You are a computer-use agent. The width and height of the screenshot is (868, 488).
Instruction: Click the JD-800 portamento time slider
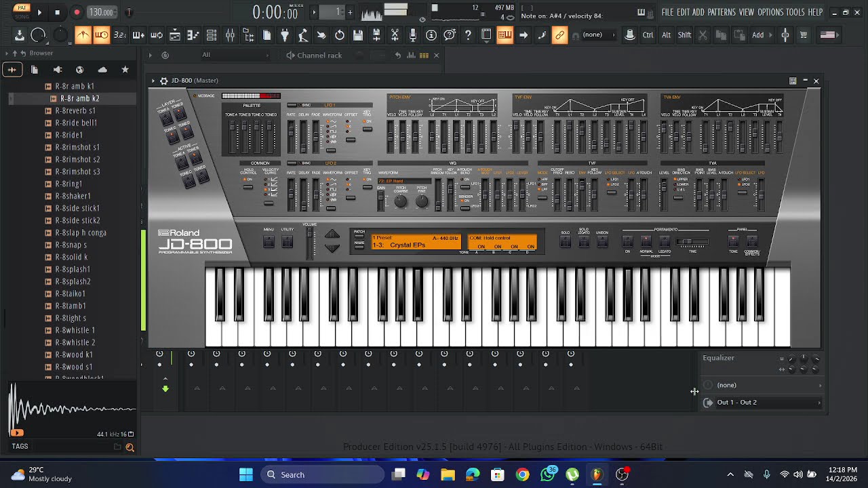point(692,242)
